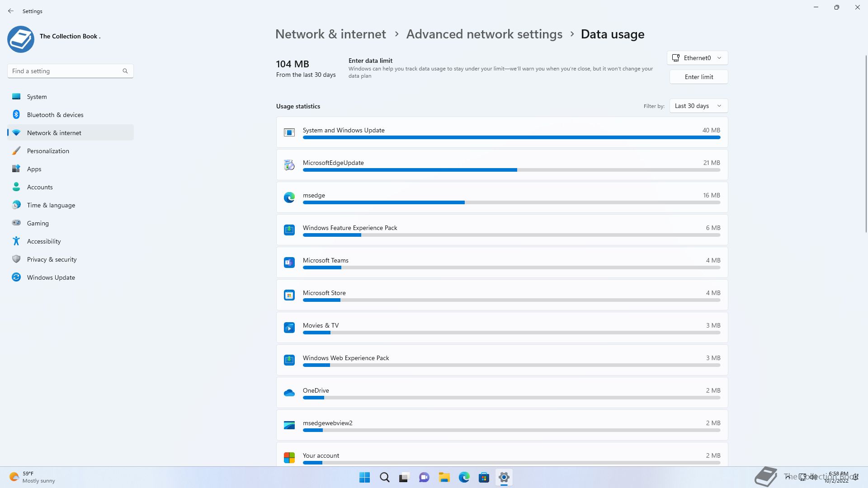Click the MicrosoftEdgeUpdate app icon
Image resolution: width=868 pixels, height=488 pixels.
(289, 165)
